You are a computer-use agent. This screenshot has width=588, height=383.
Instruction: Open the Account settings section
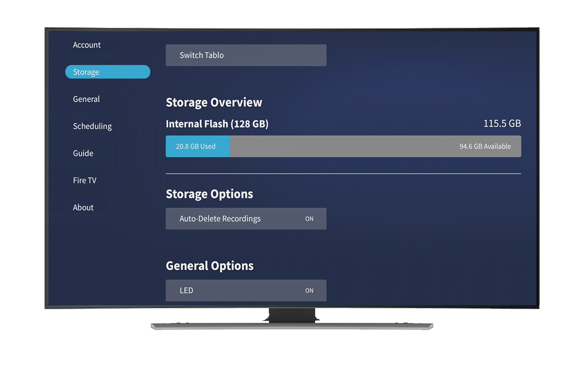pyautogui.click(x=87, y=45)
